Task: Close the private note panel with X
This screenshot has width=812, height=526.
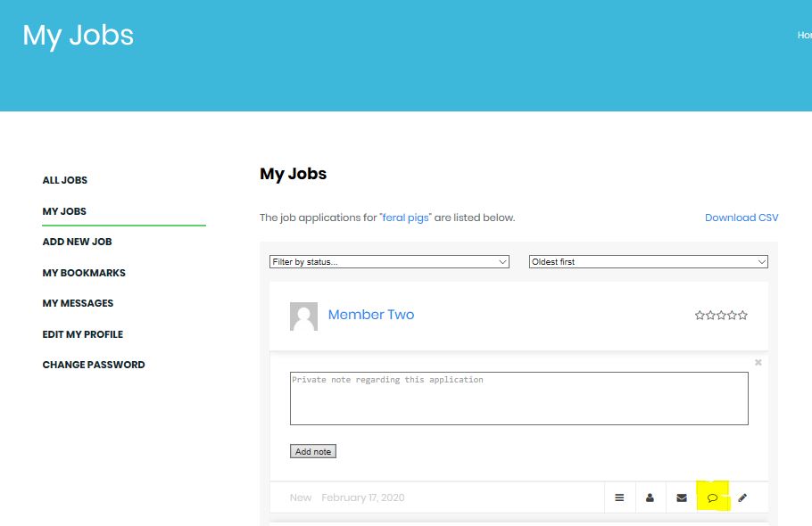Action: tap(758, 363)
